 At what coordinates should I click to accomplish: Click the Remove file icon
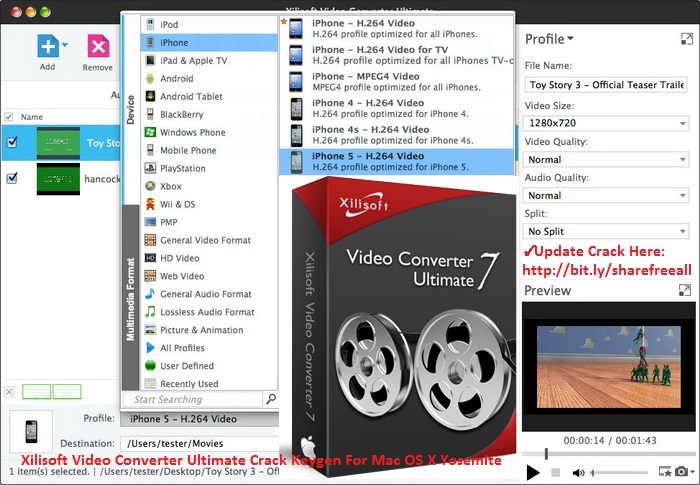point(98,46)
